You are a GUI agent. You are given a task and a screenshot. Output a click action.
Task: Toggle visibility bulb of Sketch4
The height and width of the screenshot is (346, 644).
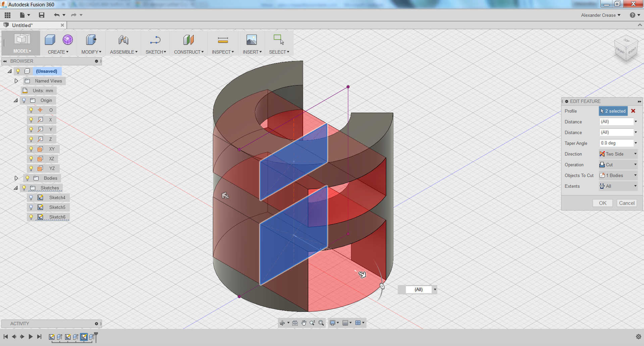point(31,197)
